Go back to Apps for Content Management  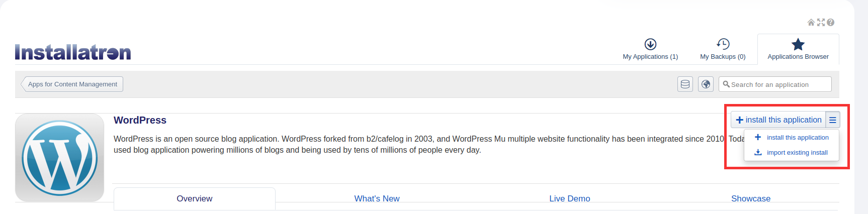pos(72,84)
